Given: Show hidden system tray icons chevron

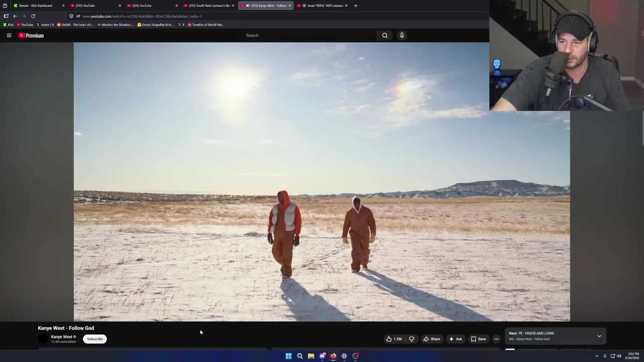Looking at the screenshot, I should (597, 356).
